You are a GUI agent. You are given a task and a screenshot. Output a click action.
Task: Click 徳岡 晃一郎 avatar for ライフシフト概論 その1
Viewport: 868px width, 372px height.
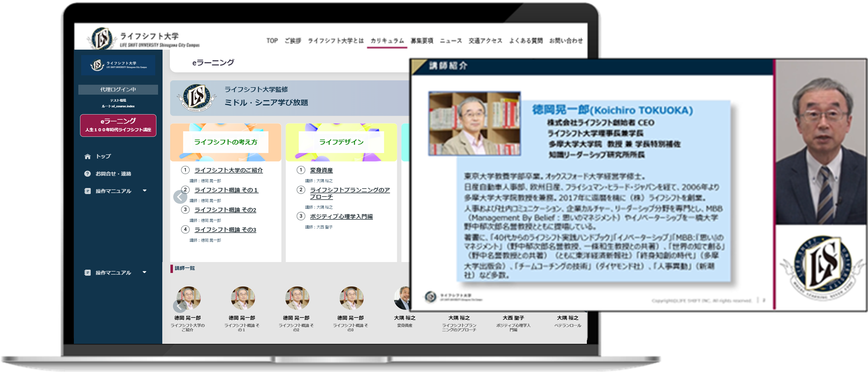(x=243, y=298)
